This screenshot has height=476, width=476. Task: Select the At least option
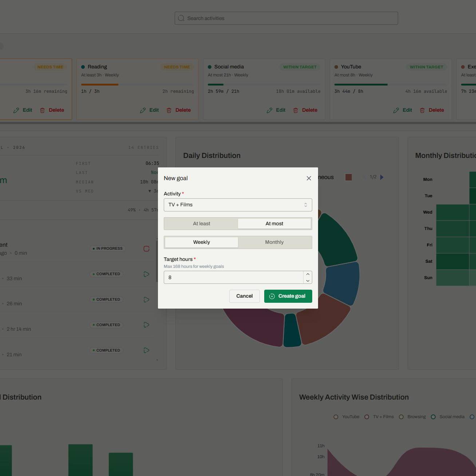coord(202,224)
